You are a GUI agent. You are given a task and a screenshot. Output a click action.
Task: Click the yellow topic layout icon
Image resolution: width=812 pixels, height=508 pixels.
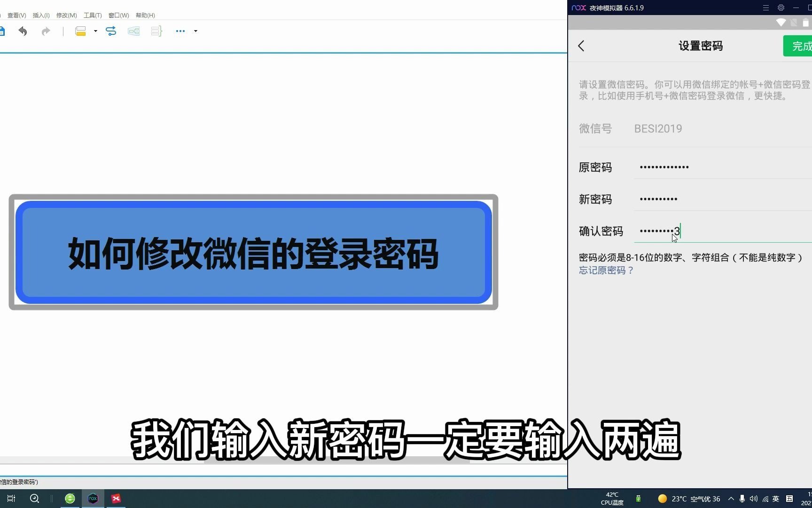(80, 32)
